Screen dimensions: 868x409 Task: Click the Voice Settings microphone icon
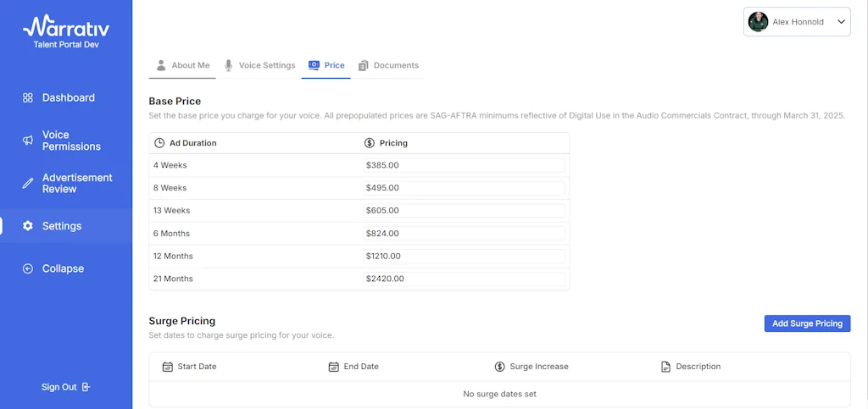coord(229,65)
